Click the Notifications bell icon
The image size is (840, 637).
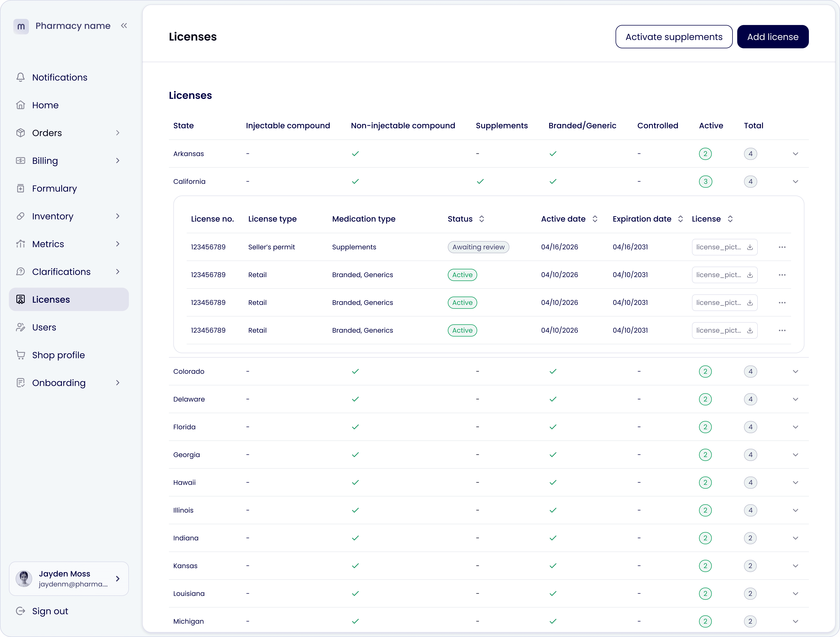coord(21,77)
